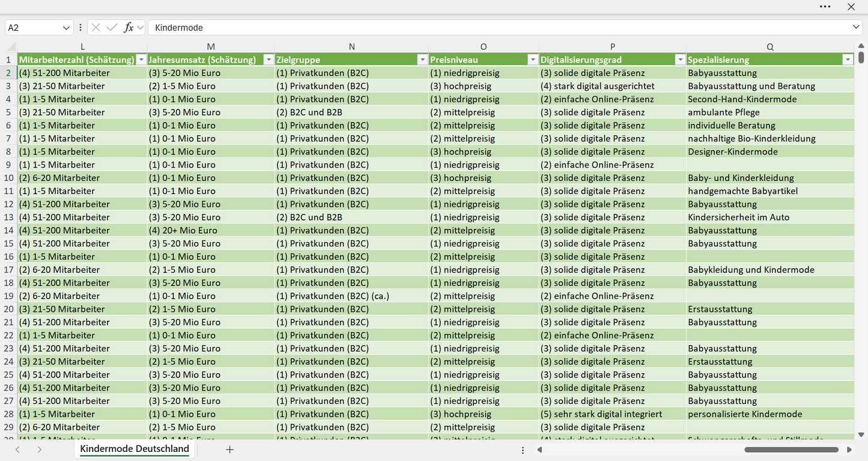Image resolution: width=868 pixels, height=461 pixels.
Task: Select column N header
Action: [x=351, y=47]
